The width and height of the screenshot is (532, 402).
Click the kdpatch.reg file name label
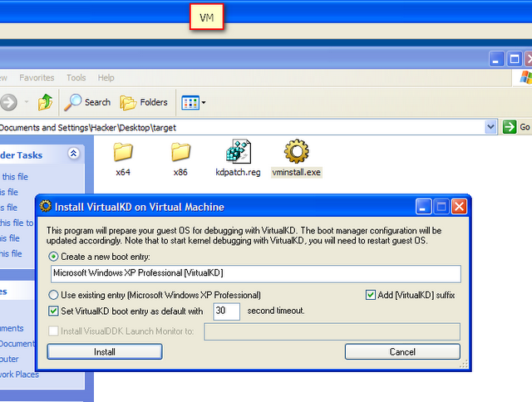[239, 172]
